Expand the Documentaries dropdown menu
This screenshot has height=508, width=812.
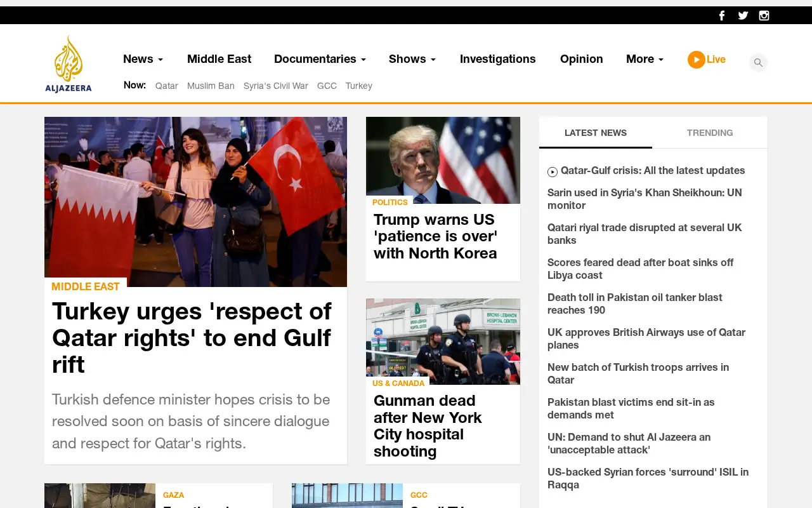[320, 59]
